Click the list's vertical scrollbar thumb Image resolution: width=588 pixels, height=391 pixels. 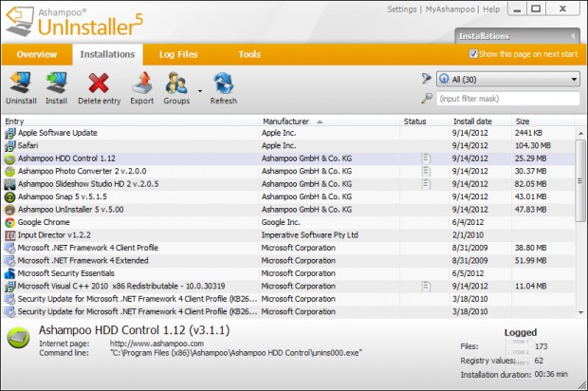pos(580,181)
